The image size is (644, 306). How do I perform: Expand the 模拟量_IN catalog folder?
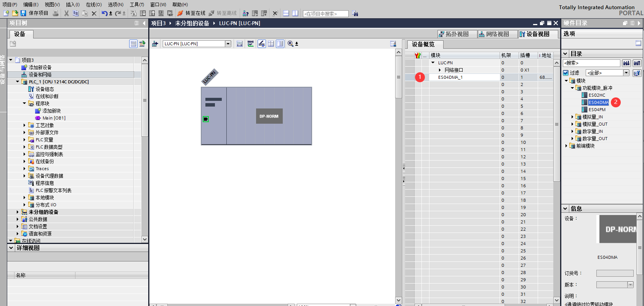point(572,117)
